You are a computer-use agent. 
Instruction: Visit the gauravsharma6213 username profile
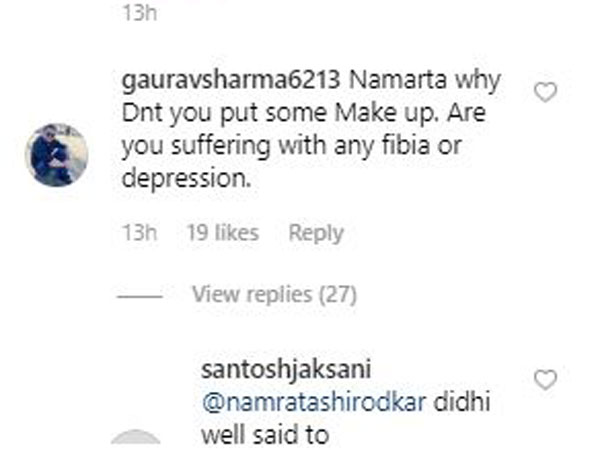point(231,81)
